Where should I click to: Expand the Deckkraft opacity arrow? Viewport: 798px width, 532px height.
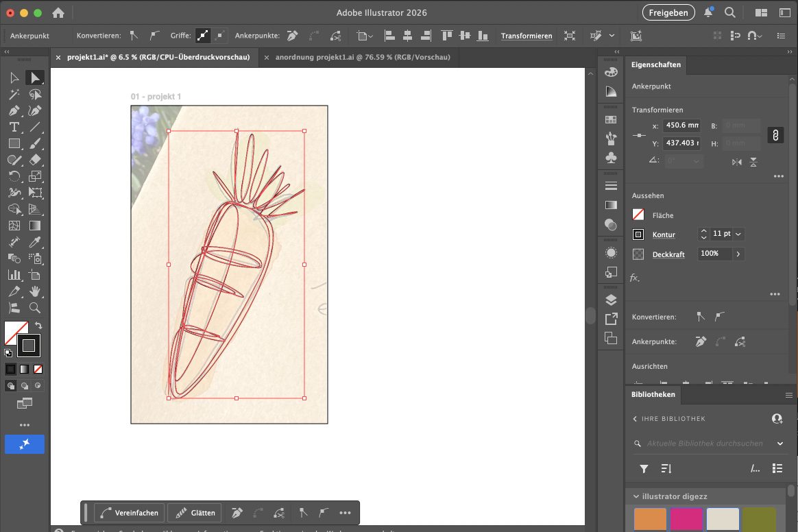738,254
